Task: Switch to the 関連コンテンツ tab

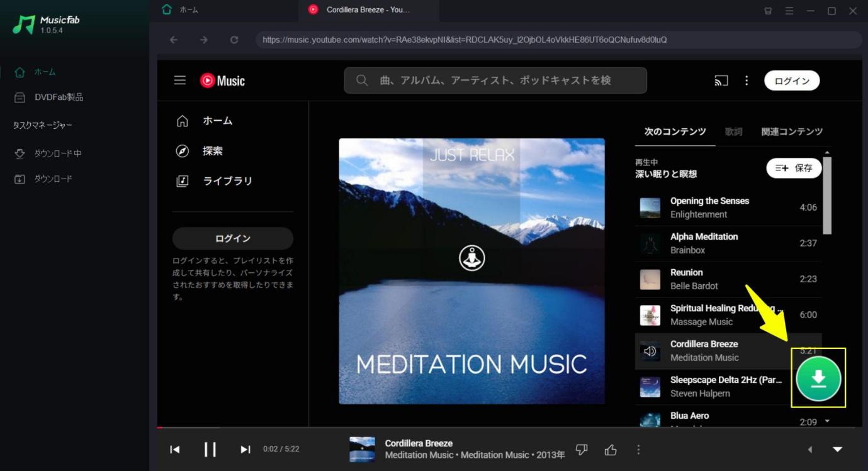Action: [x=792, y=131]
